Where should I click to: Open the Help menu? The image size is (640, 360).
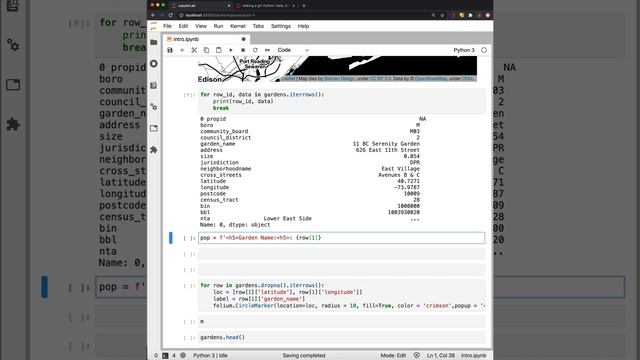tap(303, 26)
